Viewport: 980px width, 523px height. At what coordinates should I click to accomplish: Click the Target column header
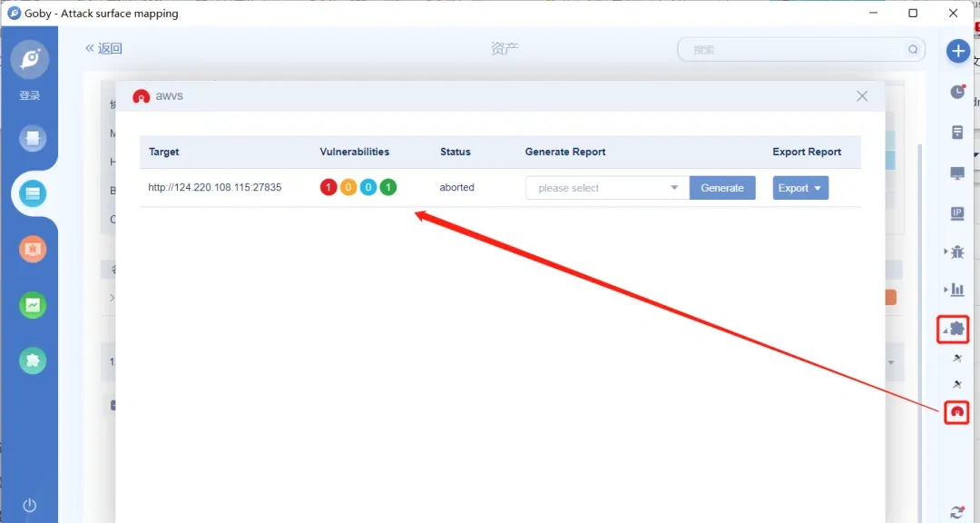coord(163,152)
